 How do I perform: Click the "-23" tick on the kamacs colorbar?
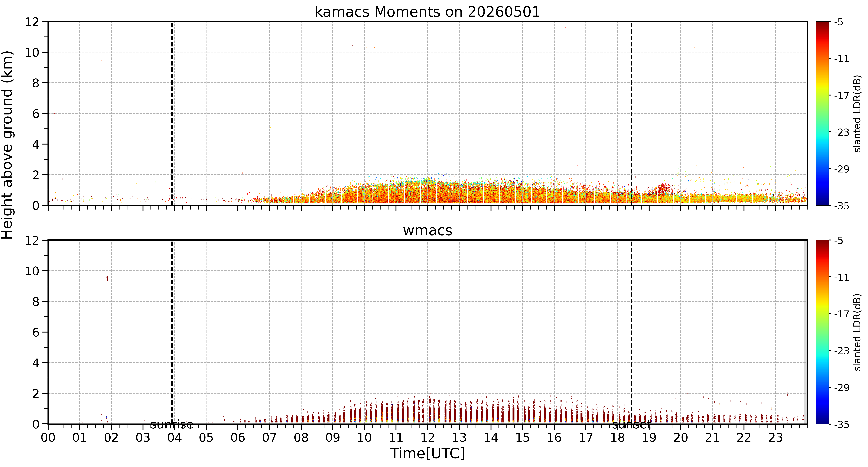(841, 132)
